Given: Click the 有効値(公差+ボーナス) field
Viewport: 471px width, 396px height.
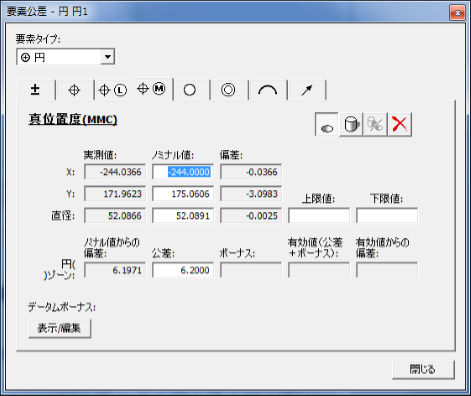Looking at the screenshot, I should point(319,270).
